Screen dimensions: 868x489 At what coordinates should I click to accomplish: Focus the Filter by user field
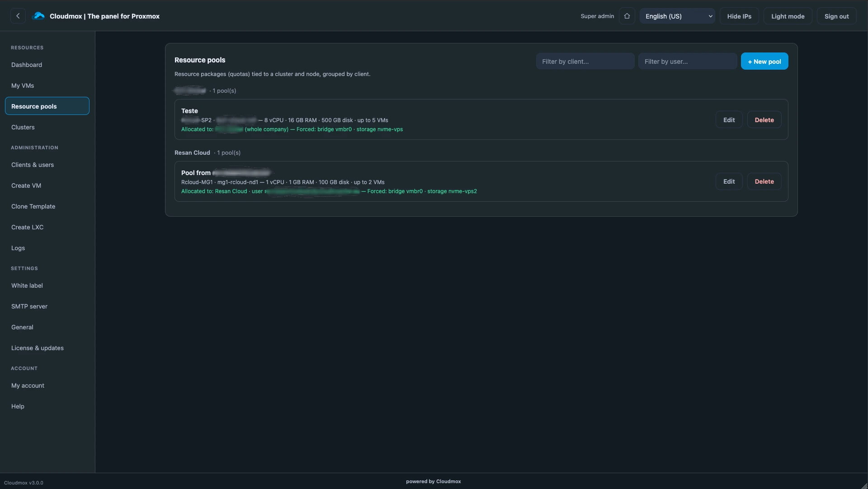687,61
